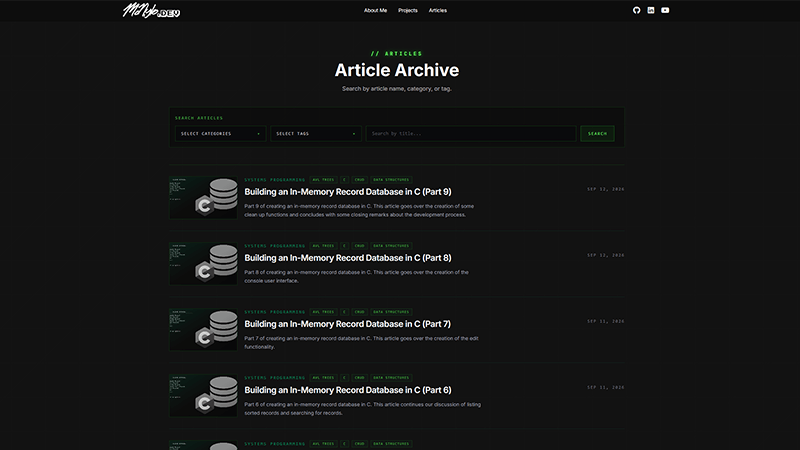Open the LinkedIn profile icon
The width and height of the screenshot is (800, 450).
click(x=651, y=10)
